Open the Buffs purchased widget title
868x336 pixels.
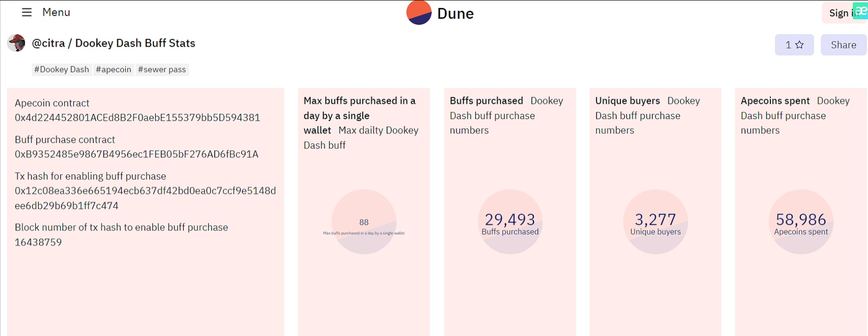pos(486,101)
